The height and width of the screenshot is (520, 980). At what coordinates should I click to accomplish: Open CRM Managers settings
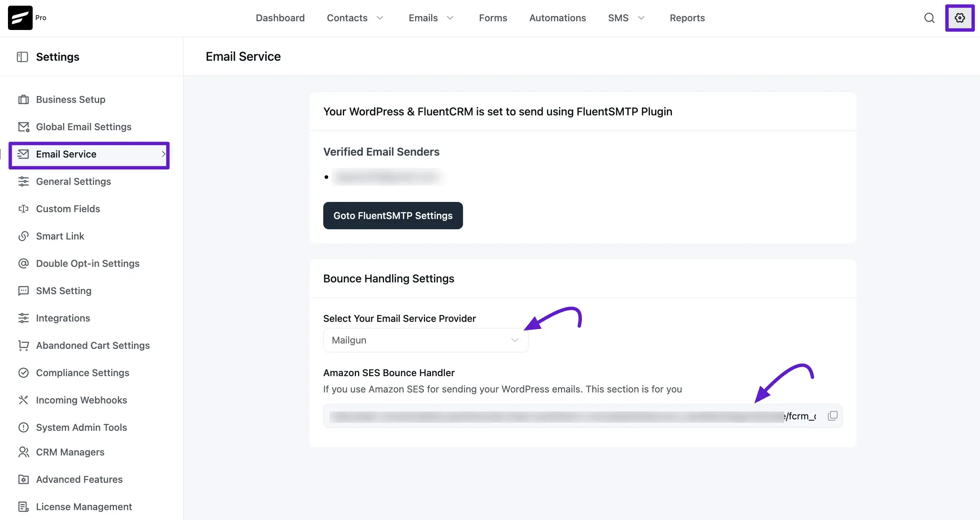click(70, 452)
